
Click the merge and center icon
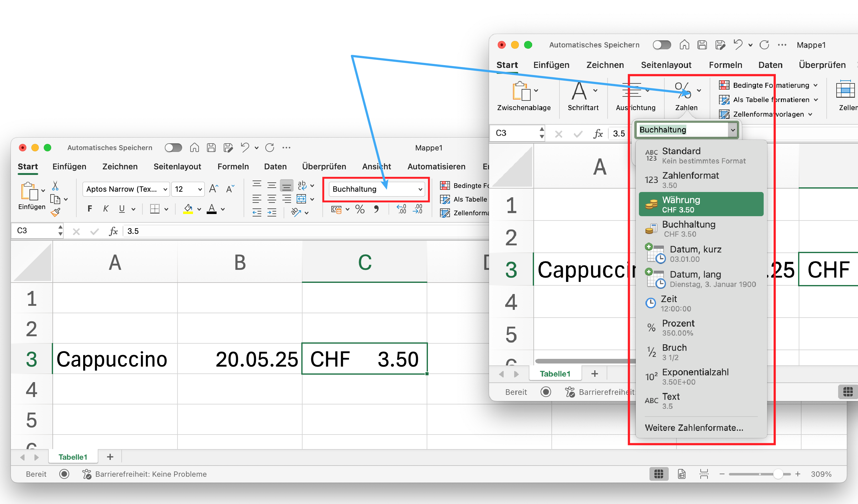click(301, 199)
